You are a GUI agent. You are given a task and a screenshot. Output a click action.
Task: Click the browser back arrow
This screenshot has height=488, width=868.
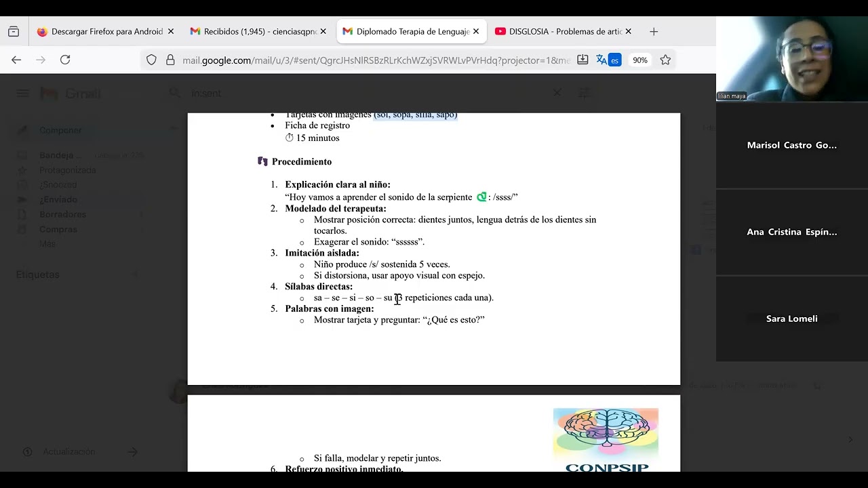(x=16, y=60)
